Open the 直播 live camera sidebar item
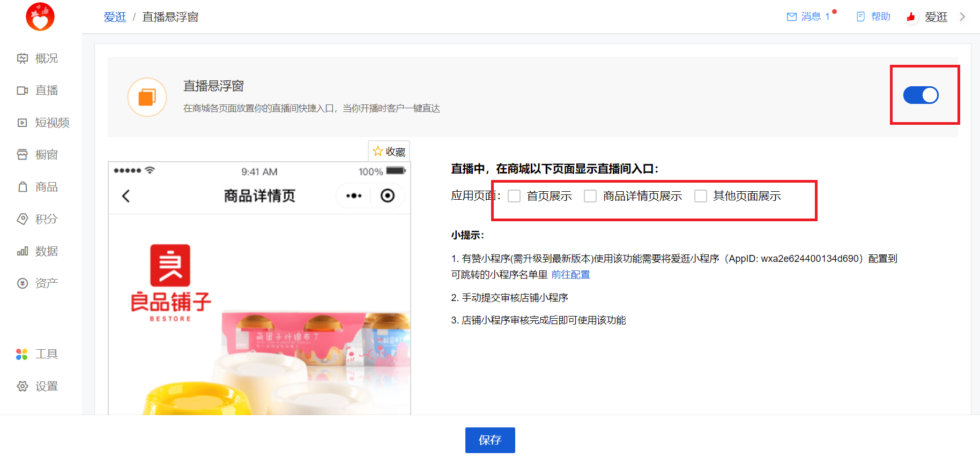Viewport: 980px width, 459px height. 23,91
